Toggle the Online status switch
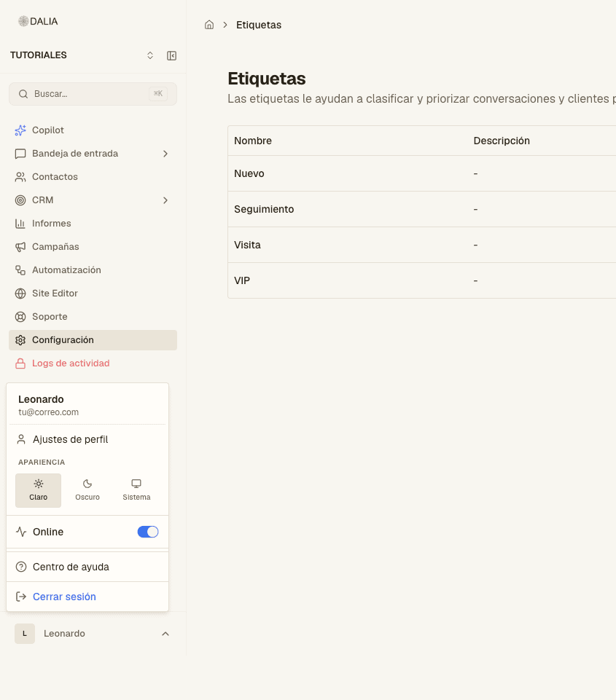Screen dimensions: 616x700 point(148,532)
